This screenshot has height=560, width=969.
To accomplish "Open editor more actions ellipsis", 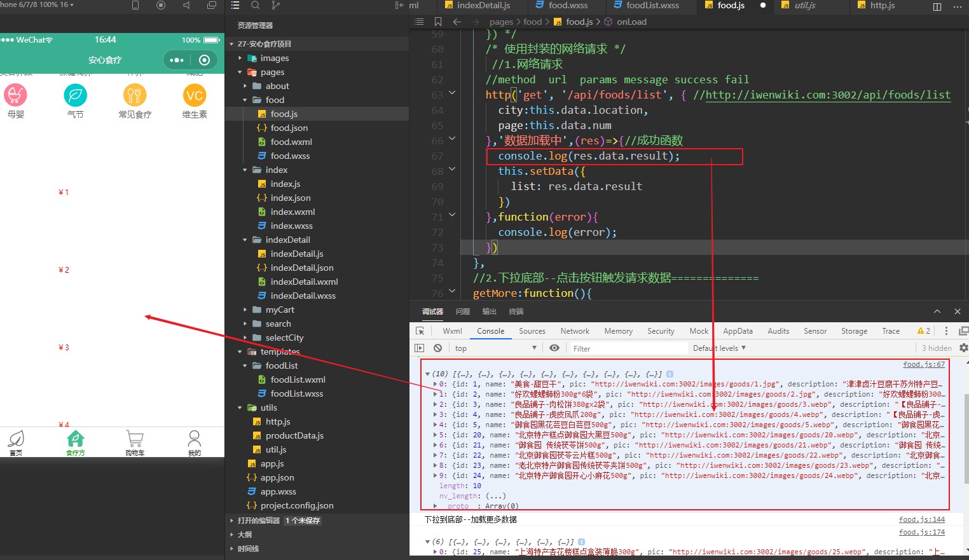I will [957, 6].
